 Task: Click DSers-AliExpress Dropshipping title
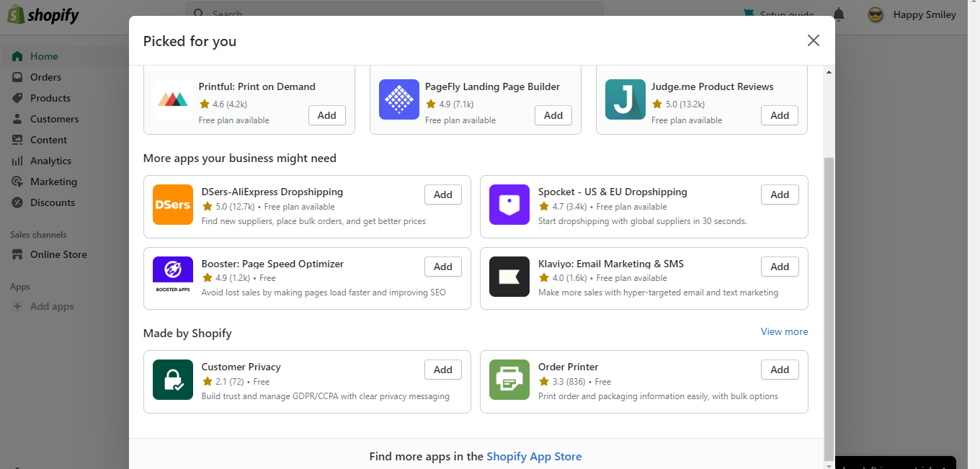pyautogui.click(x=272, y=192)
